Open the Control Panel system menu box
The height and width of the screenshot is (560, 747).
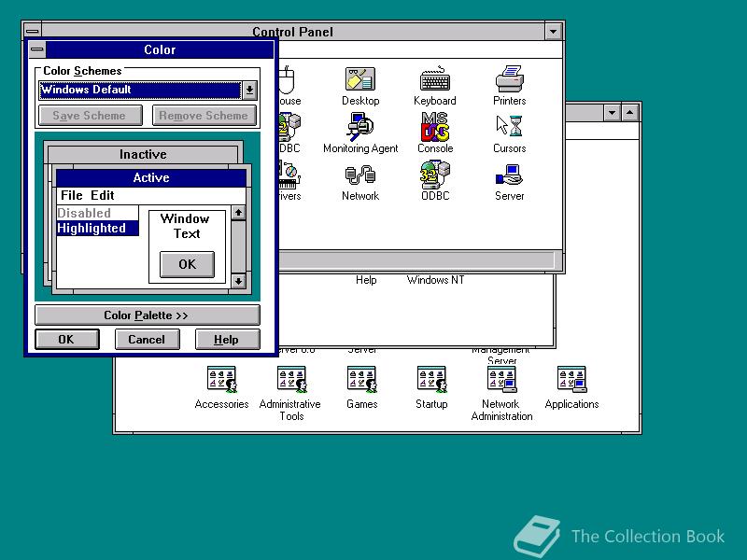click(33, 32)
